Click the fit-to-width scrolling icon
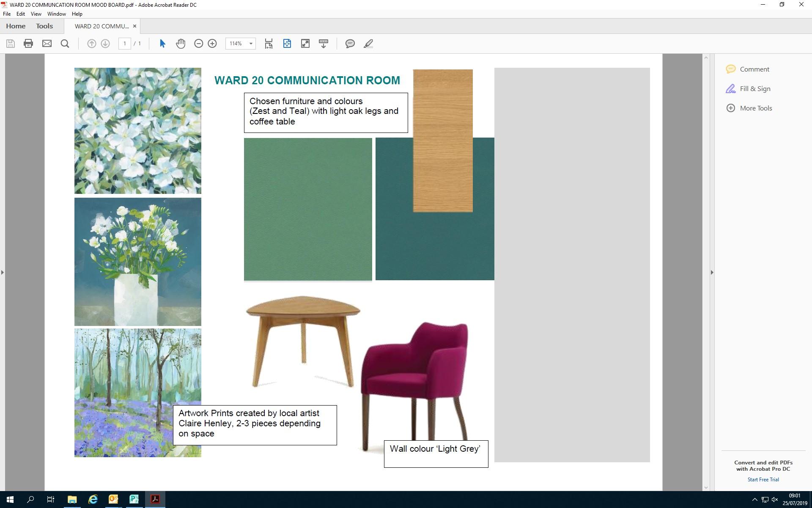 pyautogui.click(x=269, y=44)
